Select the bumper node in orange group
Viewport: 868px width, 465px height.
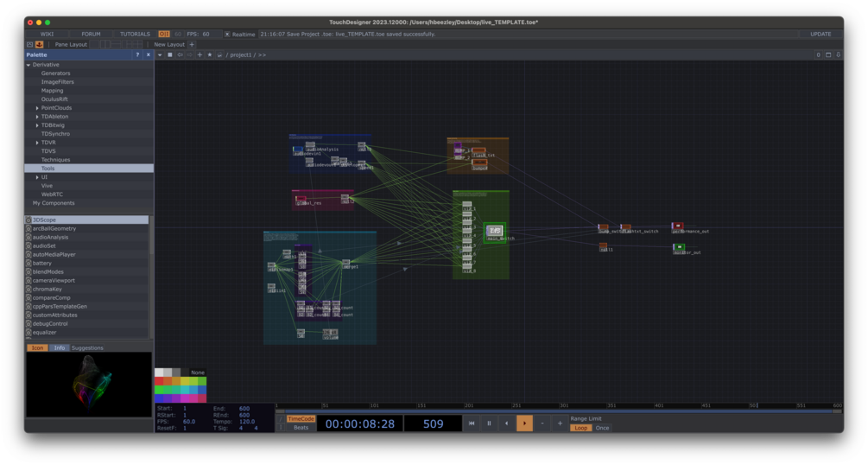(479, 163)
